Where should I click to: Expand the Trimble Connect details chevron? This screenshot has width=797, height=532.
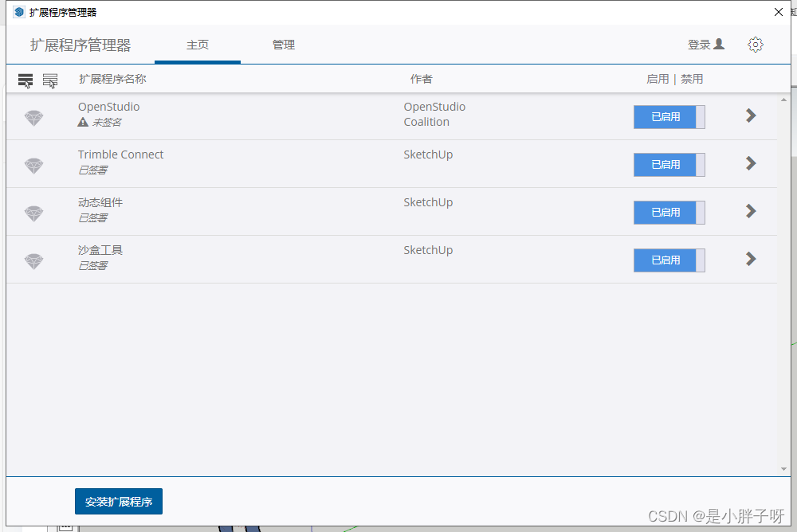click(751, 163)
